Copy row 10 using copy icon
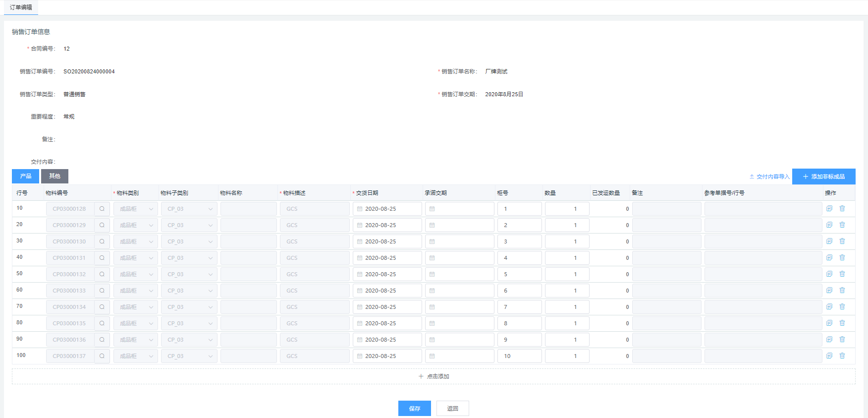 [829, 209]
